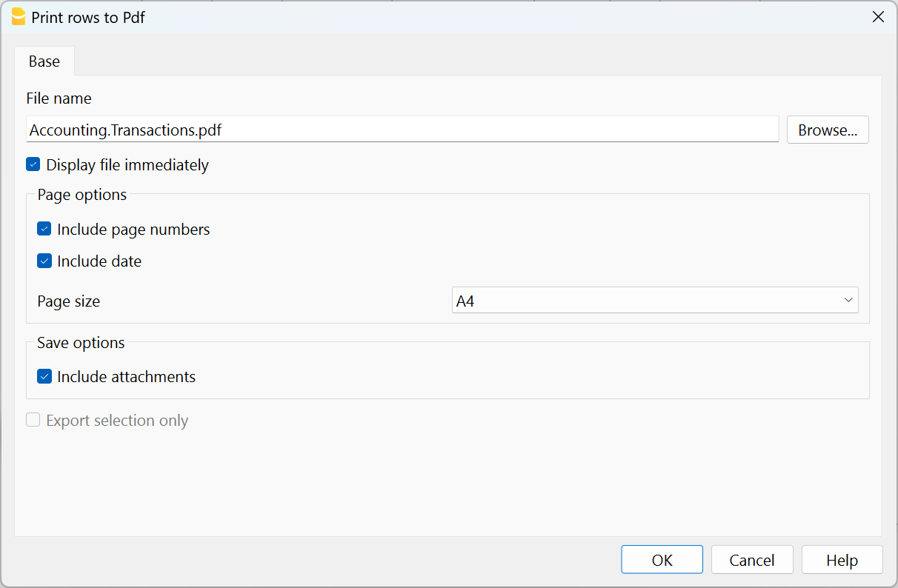The height and width of the screenshot is (588, 898).
Task: Toggle the Include page numbers checkbox
Action: click(x=44, y=230)
